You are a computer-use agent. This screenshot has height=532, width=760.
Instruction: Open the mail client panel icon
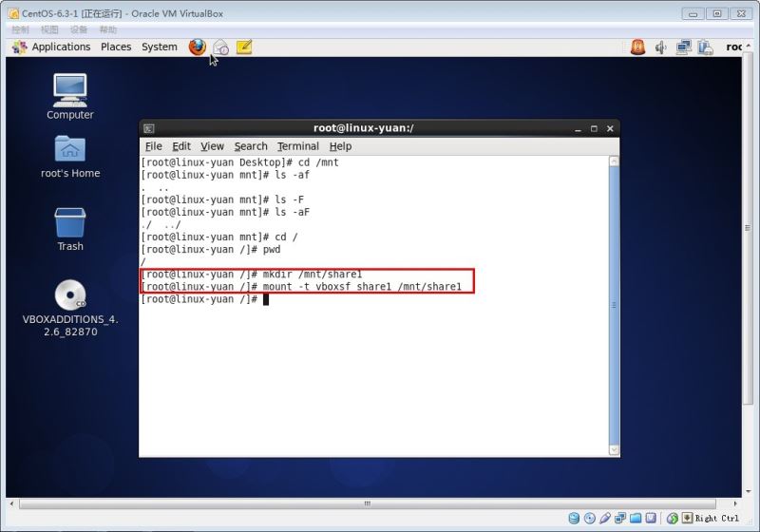click(220, 47)
